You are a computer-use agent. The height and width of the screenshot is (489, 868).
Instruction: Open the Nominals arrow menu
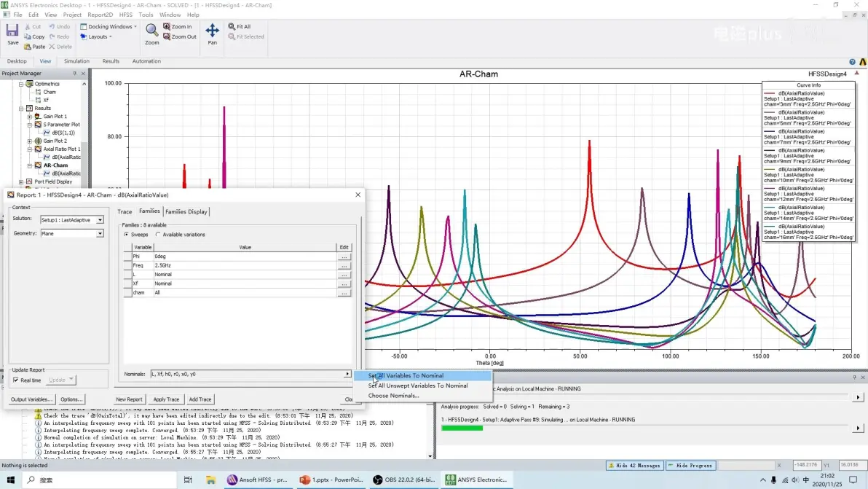click(347, 374)
